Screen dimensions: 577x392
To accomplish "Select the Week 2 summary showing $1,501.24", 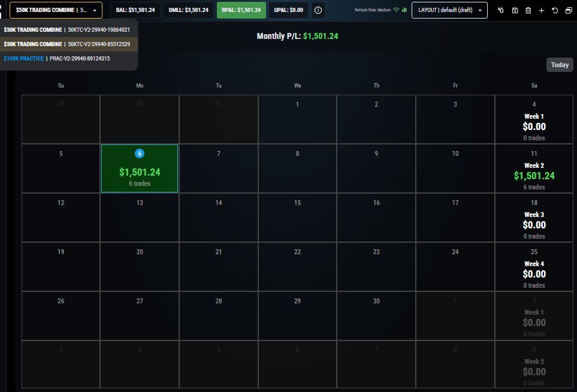I will click(x=534, y=168).
